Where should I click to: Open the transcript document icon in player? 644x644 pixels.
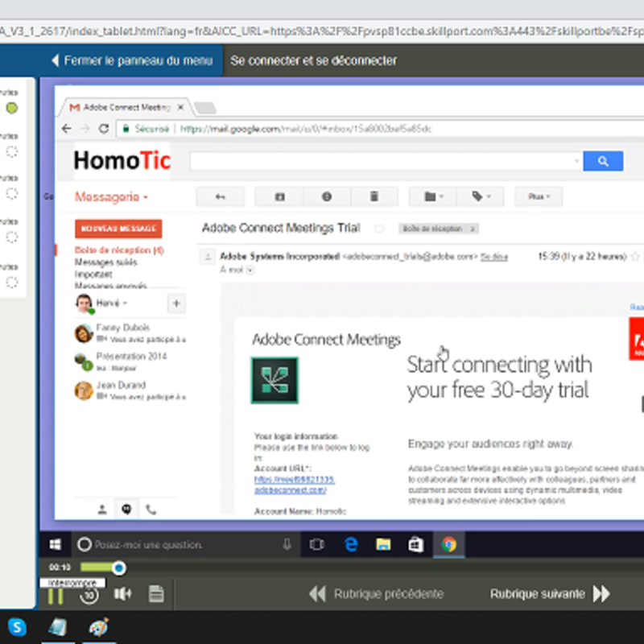point(156,594)
